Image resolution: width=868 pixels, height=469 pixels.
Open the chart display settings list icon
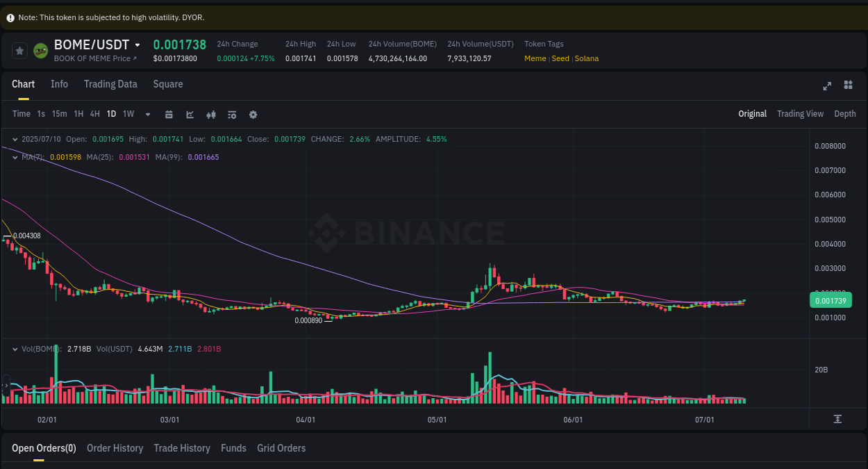(232, 114)
